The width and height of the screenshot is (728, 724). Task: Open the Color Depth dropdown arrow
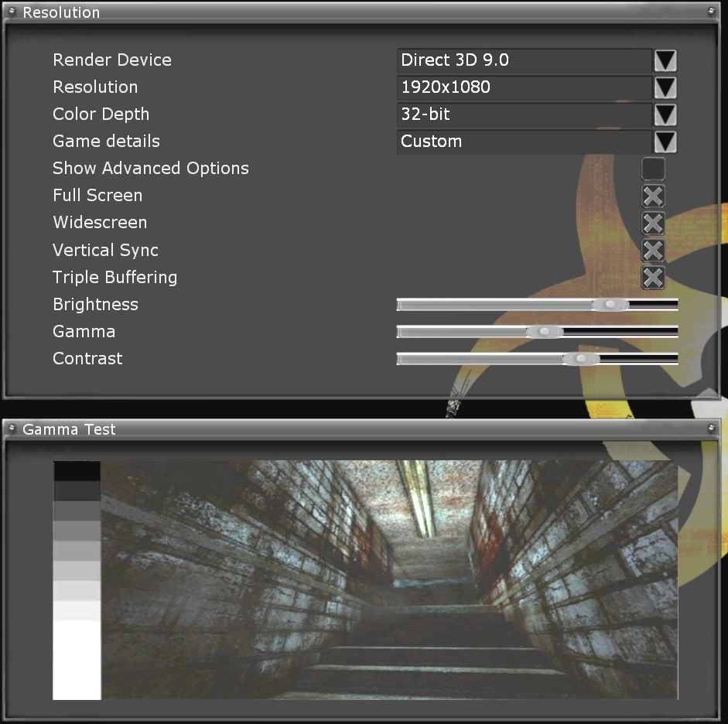[x=665, y=114]
